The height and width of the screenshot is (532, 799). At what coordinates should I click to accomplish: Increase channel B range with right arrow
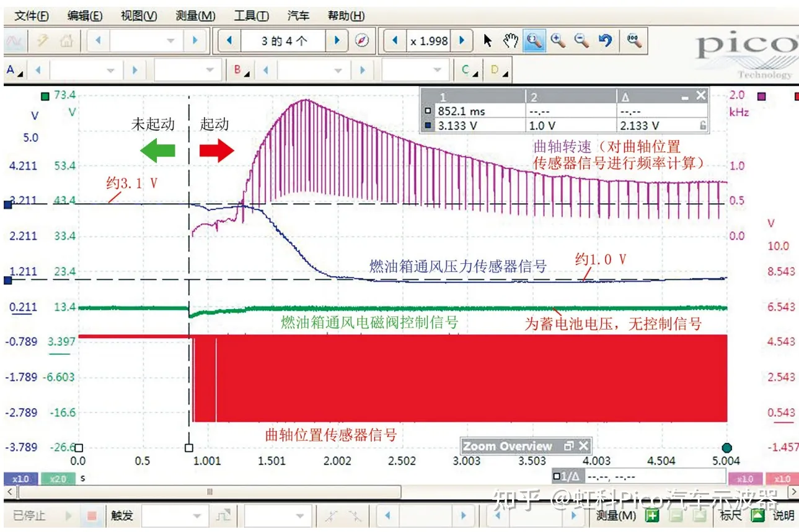tap(363, 70)
